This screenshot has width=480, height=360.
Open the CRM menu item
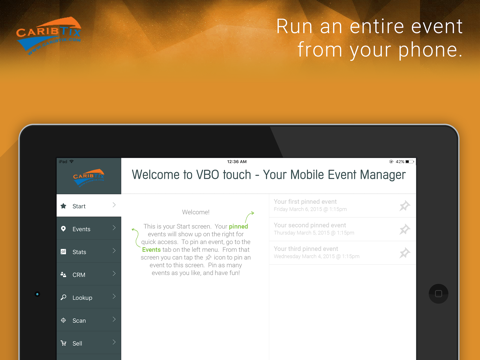click(89, 274)
